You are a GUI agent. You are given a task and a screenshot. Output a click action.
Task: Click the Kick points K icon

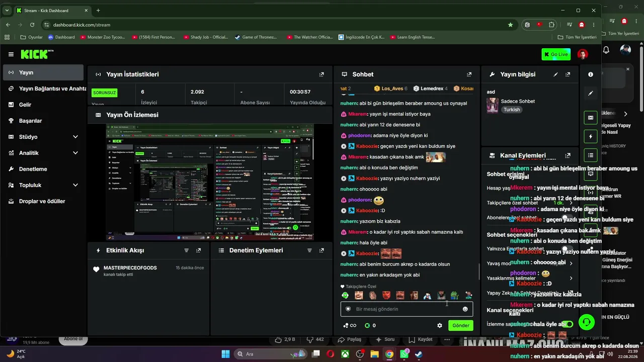(367, 325)
